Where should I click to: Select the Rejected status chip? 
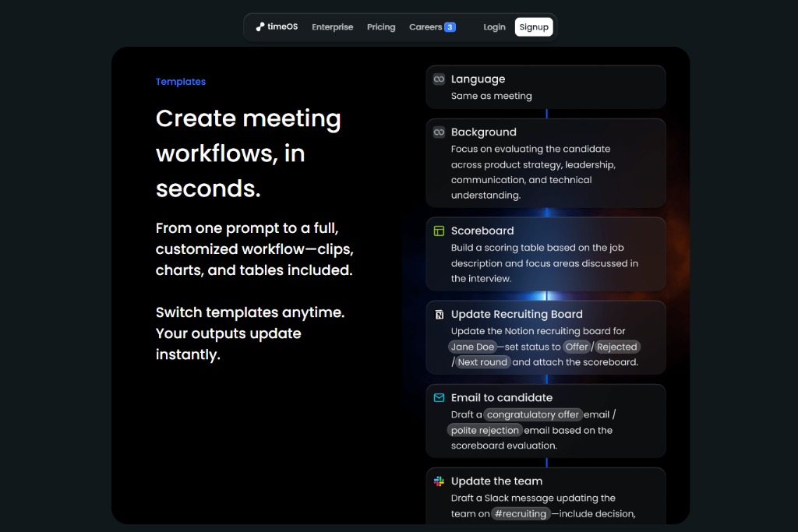pos(616,347)
